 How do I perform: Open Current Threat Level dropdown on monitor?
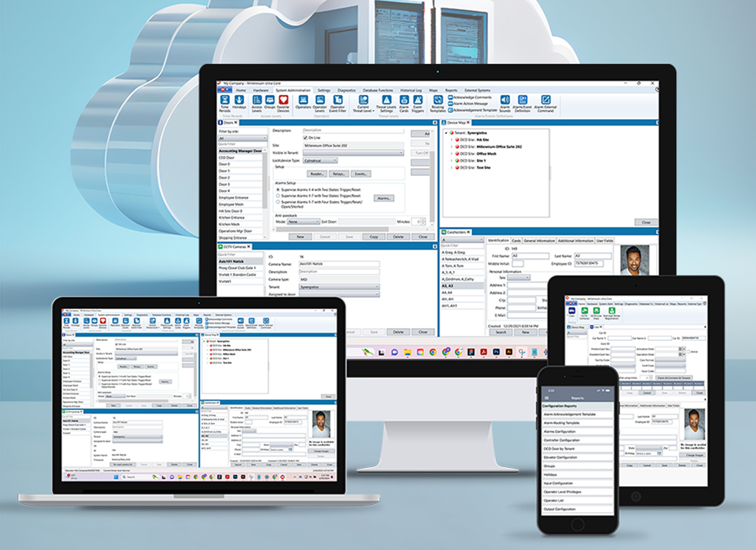click(x=363, y=103)
